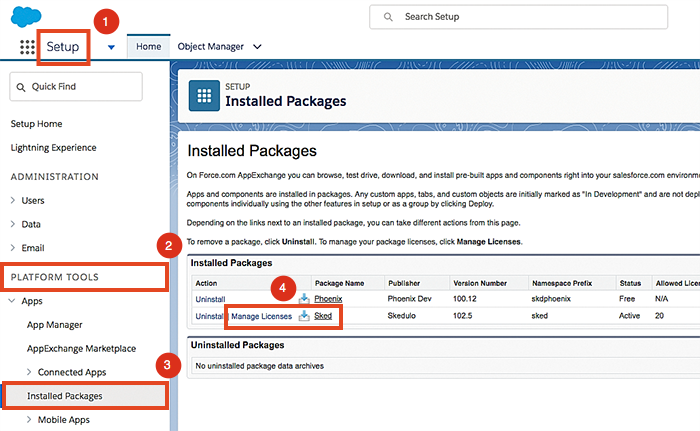
Task: Click the Active status cell
Action: (629, 316)
